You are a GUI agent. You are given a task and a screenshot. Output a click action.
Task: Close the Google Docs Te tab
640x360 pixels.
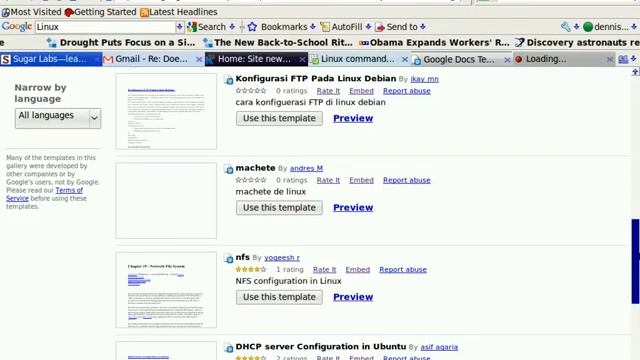507,60
